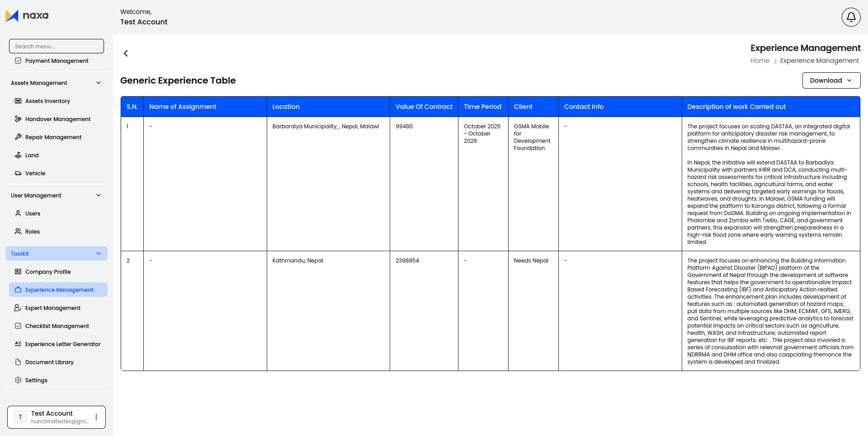Open the Settings page
The width and height of the screenshot is (868, 436).
click(36, 380)
